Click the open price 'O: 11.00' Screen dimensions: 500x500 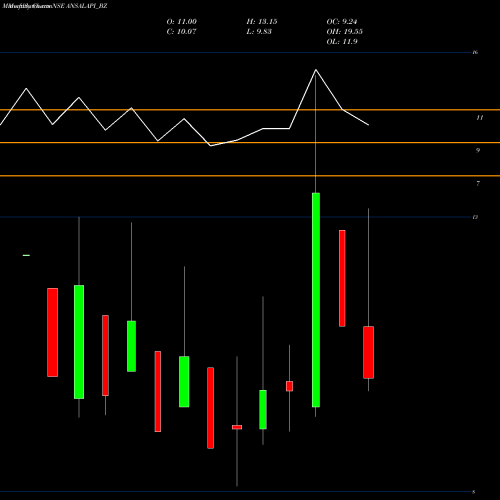point(182,22)
